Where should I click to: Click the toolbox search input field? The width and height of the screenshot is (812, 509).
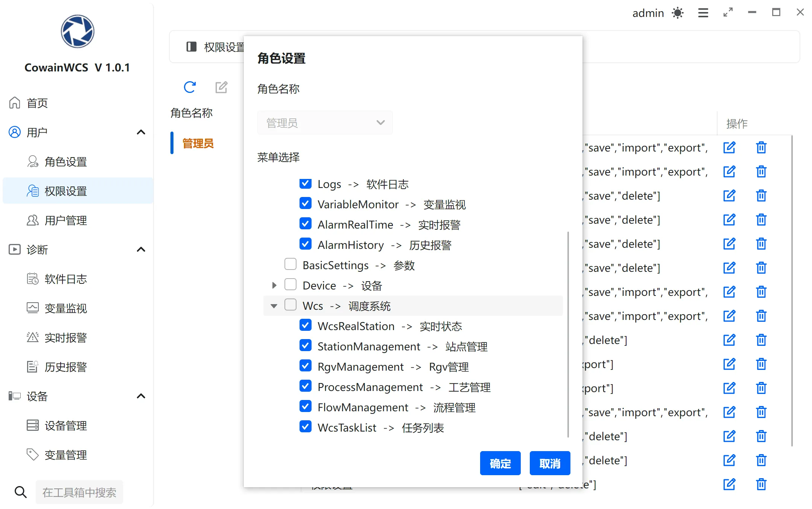[79, 492]
